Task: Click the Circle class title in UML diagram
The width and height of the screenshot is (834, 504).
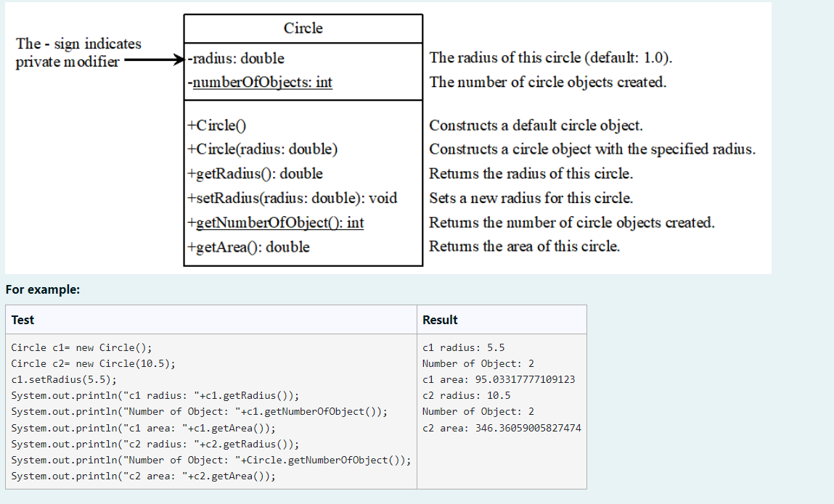Action: (303, 28)
